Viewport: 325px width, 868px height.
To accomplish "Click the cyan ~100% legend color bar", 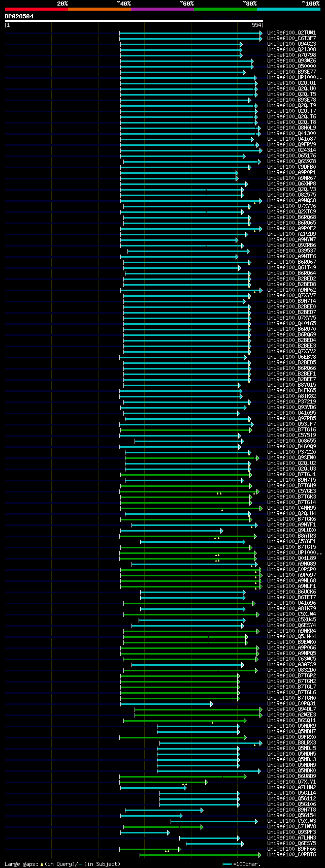I will [288, 9].
